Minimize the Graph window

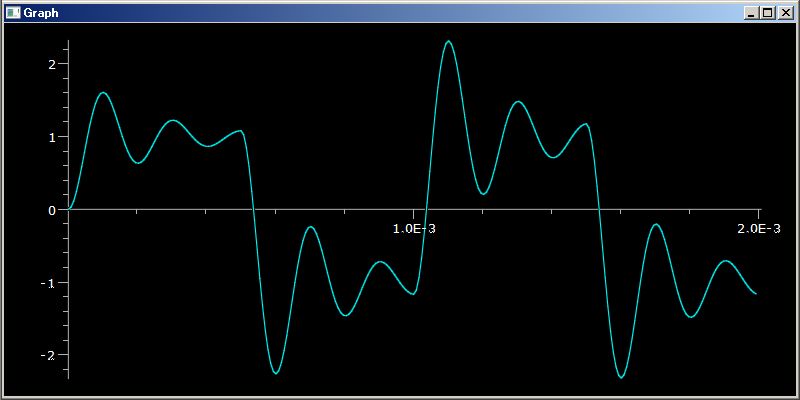coord(751,13)
